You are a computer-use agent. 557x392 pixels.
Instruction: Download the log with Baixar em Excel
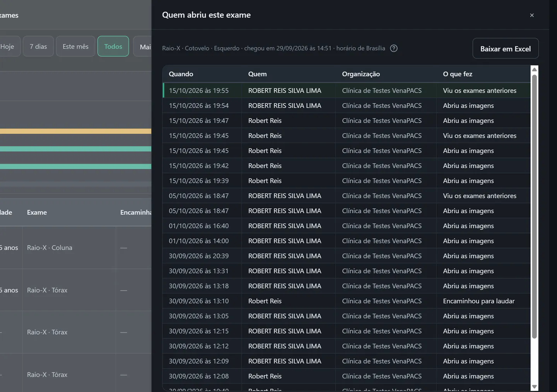506,48
